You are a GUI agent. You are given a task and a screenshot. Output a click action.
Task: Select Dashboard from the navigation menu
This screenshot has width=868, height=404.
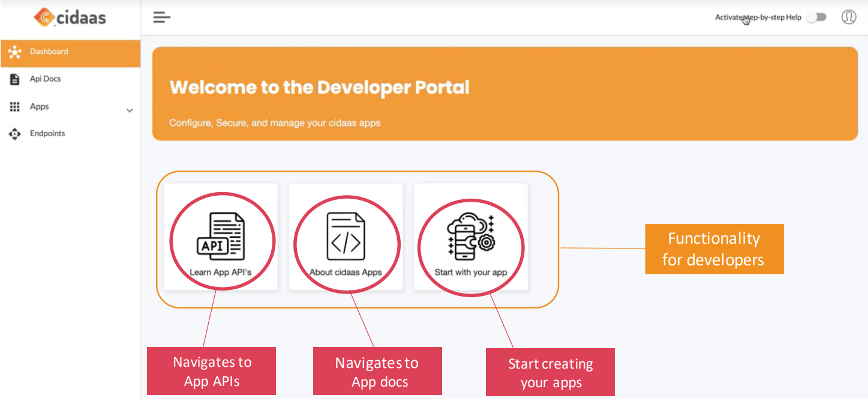(x=49, y=52)
